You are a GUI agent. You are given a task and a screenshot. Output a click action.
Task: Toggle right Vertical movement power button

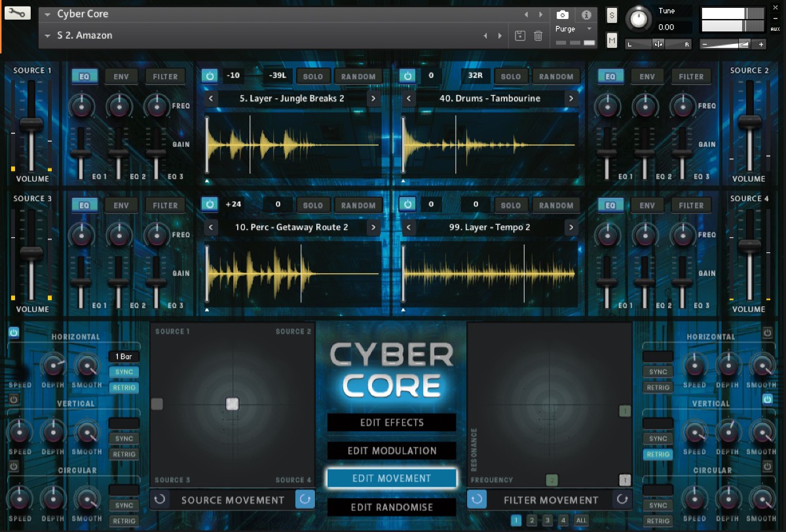[768, 399]
